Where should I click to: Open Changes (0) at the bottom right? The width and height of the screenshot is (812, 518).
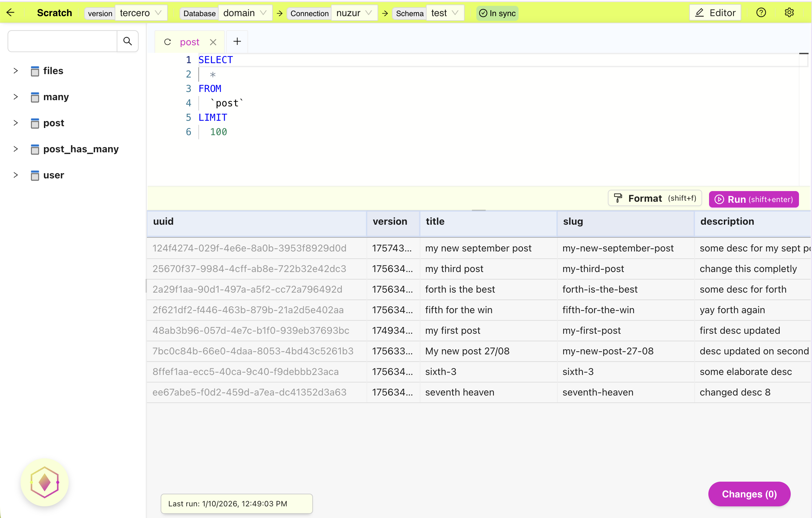tap(749, 494)
